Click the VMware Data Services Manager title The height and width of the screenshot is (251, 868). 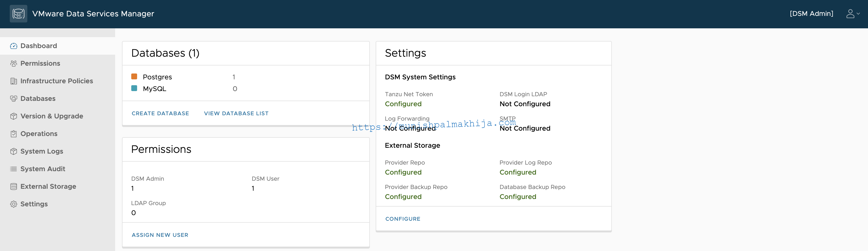pos(93,13)
